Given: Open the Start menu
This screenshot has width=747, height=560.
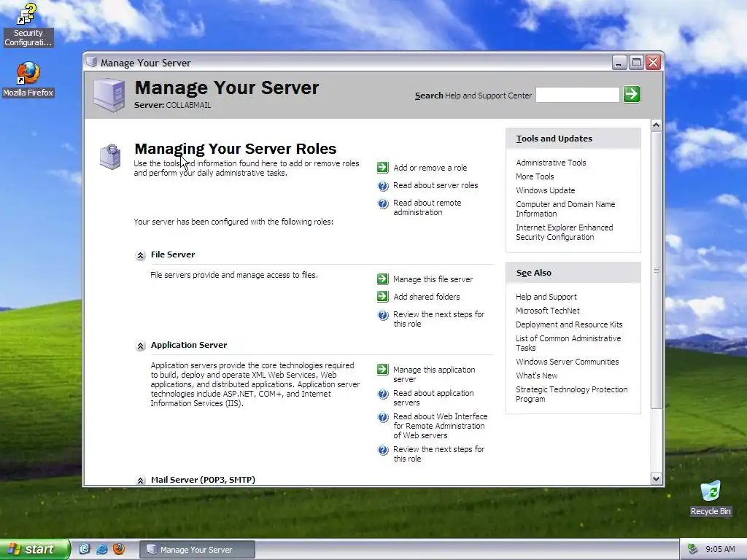Looking at the screenshot, I should [x=34, y=549].
